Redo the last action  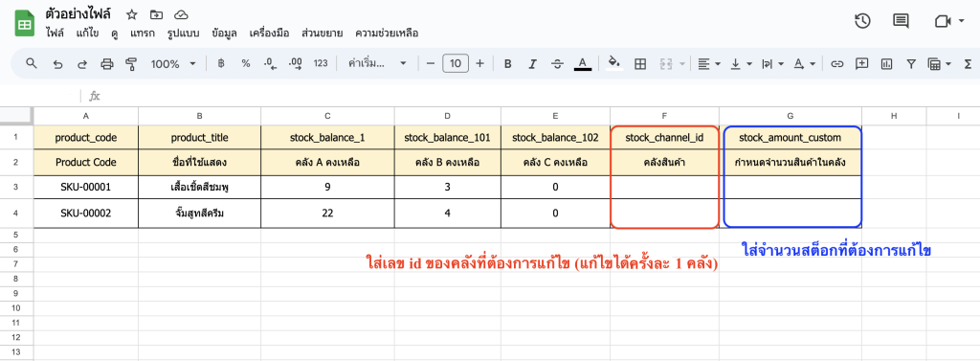82,63
